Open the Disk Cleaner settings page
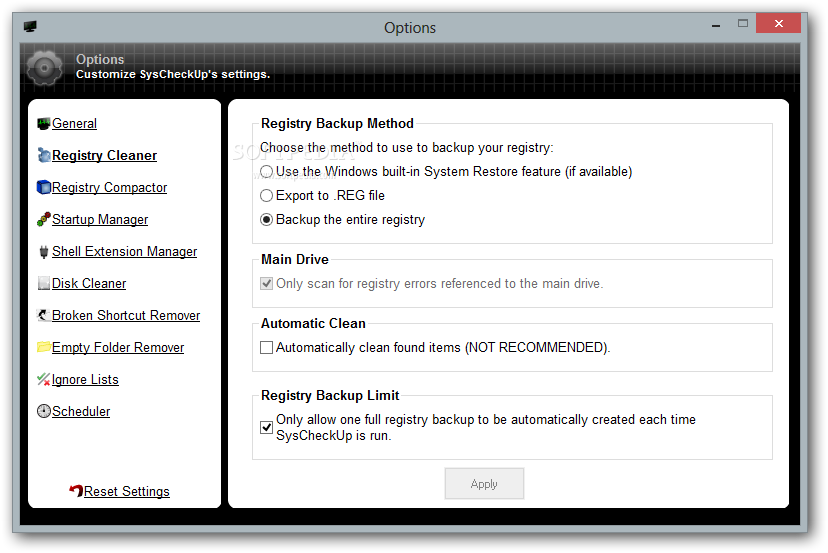The height and width of the screenshot is (553, 828). click(89, 284)
